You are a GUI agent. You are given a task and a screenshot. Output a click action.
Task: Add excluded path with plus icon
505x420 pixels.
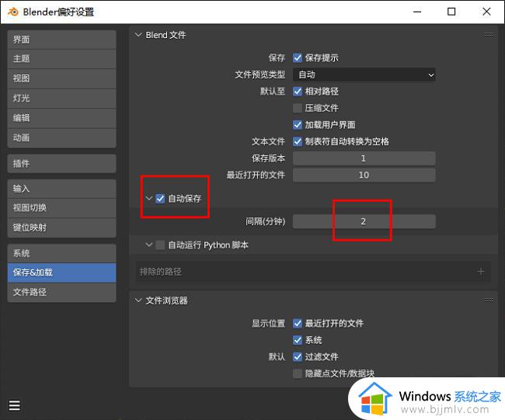click(x=480, y=271)
